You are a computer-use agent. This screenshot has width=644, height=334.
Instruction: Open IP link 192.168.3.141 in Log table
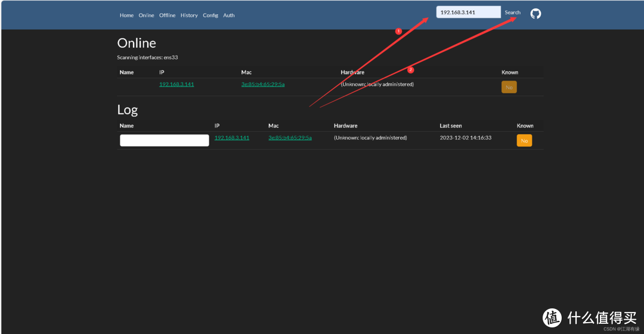[231, 138]
